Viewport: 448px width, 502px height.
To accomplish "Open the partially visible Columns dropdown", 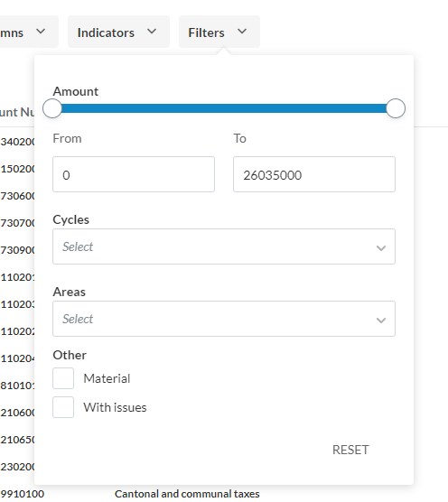I will (29, 32).
